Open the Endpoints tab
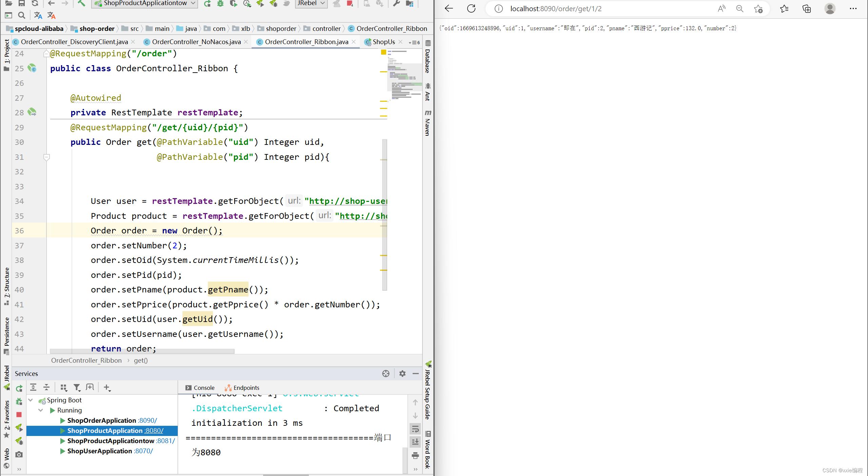 (242, 388)
